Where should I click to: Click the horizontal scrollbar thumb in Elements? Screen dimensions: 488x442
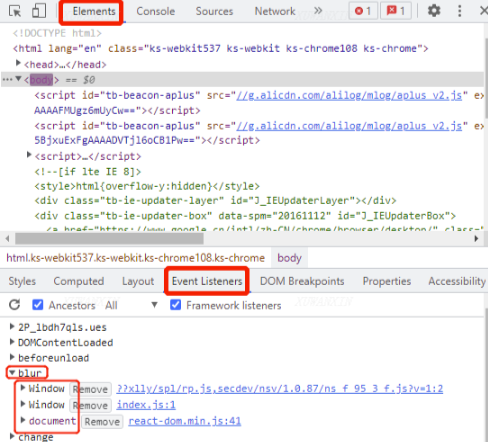[109, 238]
